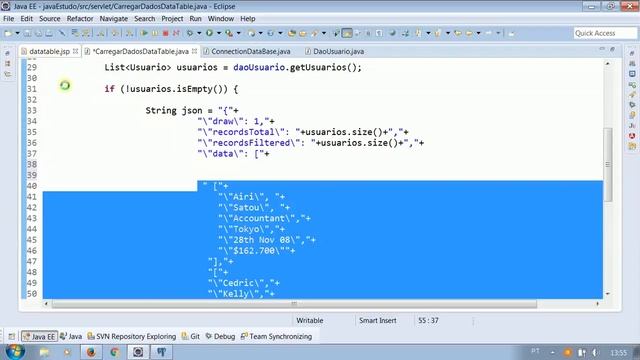Click the Back navigation arrow icon
This screenshot has height=360, width=640.
(x=469, y=33)
